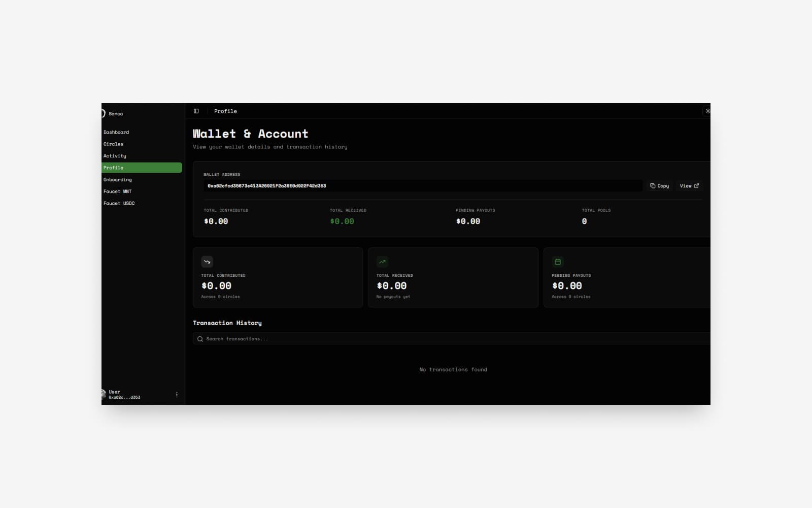Viewport: 812px width, 508px height.
Task: Copy the wallet address
Action: pyautogui.click(x=659, y=186)
